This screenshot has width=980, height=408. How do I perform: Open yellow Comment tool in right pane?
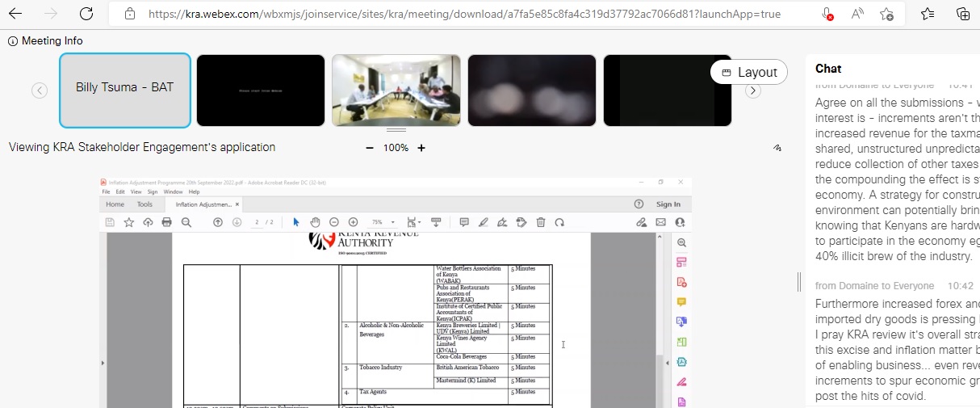[681, 301]
